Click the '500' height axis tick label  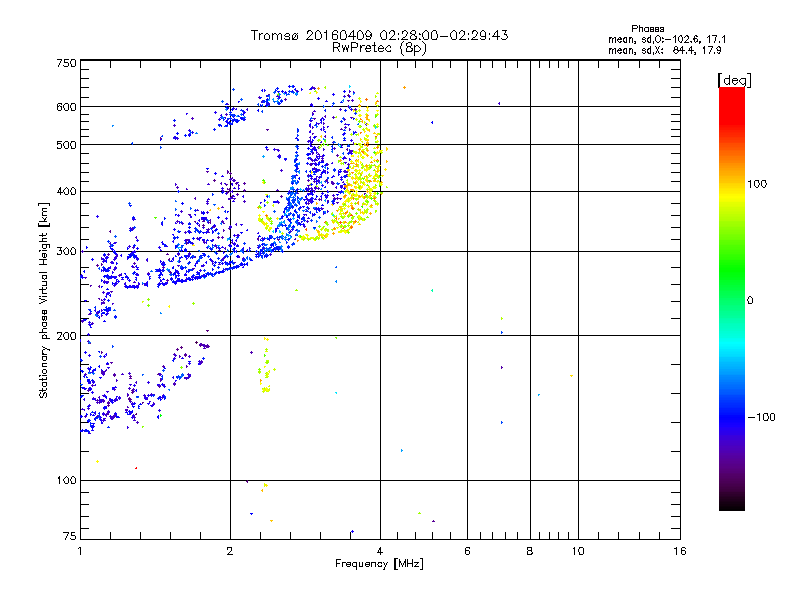pos(66,145)
